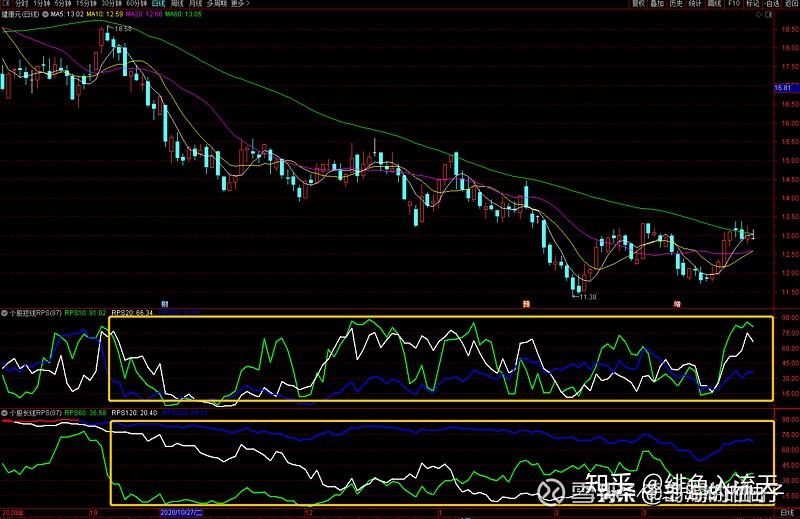This screenshot has height=519, width=800.
Task: Click the 标记 mark button
Action: (x=753, y=3)
